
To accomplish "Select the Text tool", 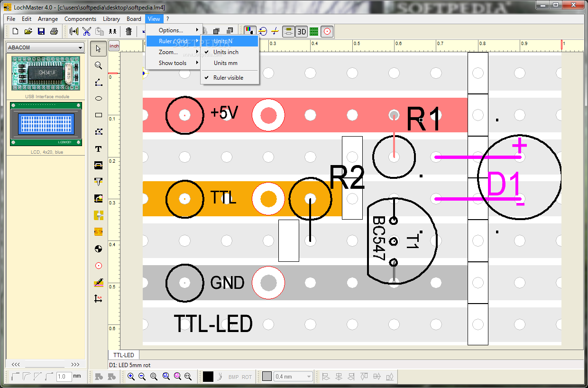I will 99,148.
